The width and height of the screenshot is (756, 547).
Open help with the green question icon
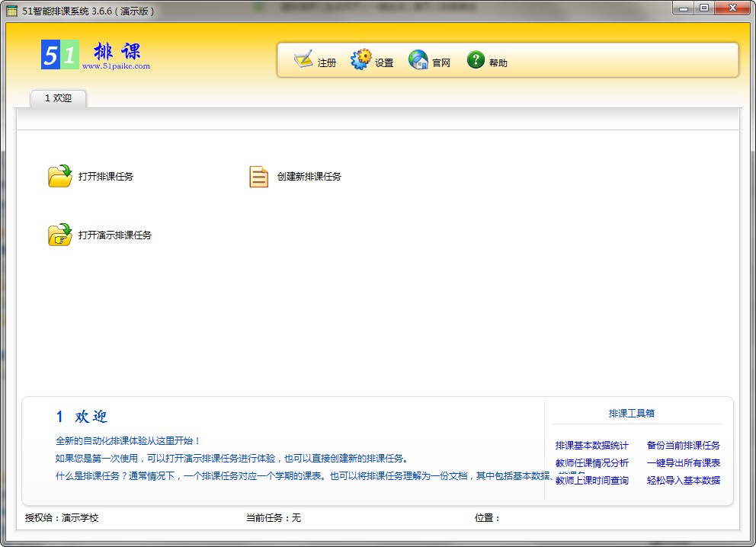click(476, 59)
